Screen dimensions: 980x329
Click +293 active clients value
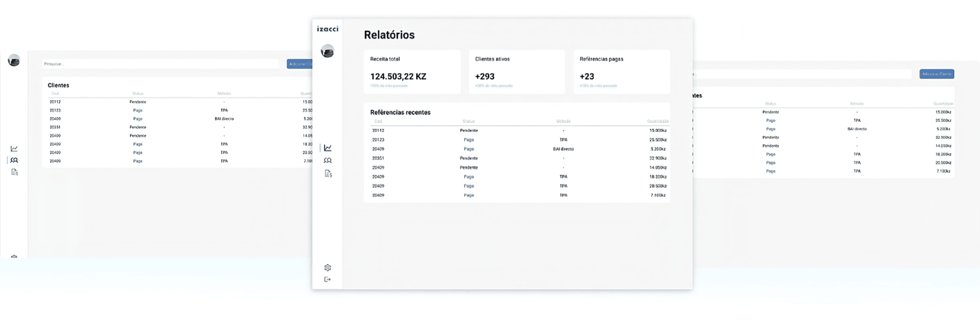[x=485, y=77]
